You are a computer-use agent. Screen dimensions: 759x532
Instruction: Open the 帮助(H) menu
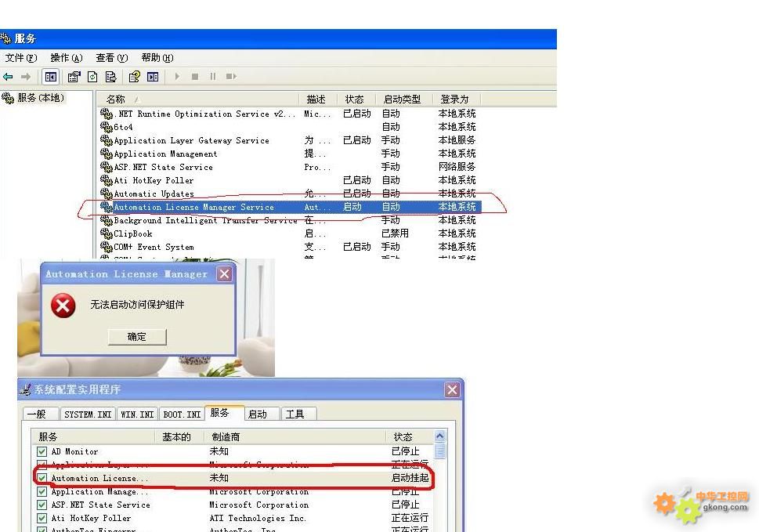pyautogui.click(x=157, y=58)
